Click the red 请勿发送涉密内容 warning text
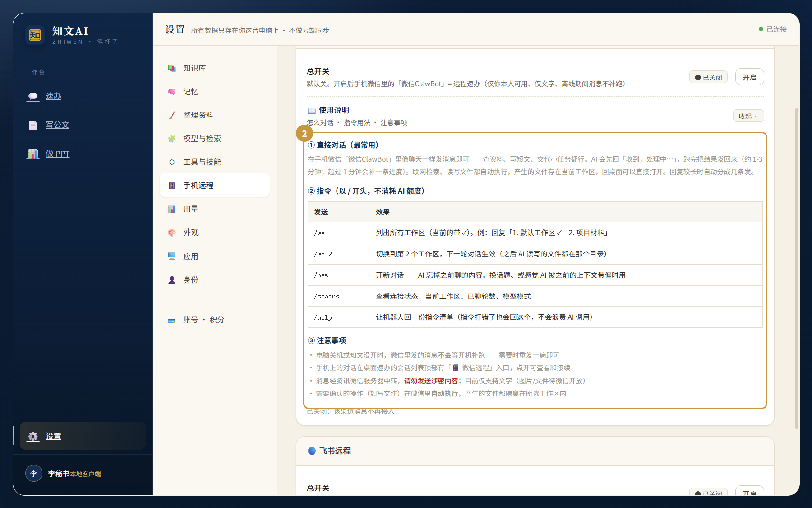812x508 pixels. (x=431, y=381)
